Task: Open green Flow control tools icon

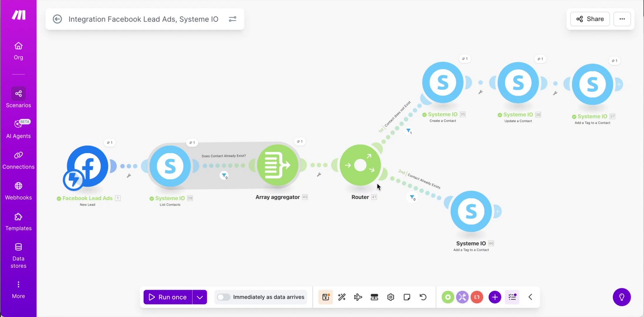Action: [448, 297]
